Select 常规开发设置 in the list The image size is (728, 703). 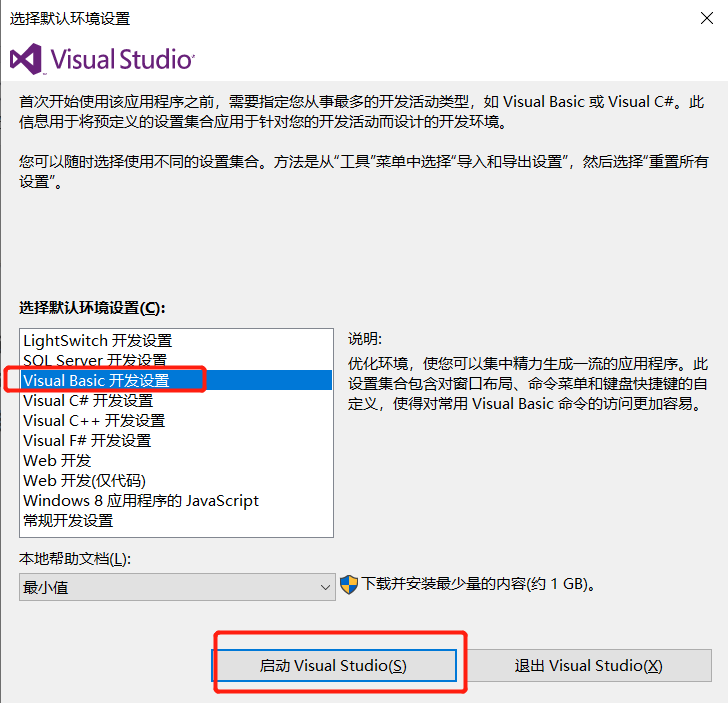(x=176, y=520)
